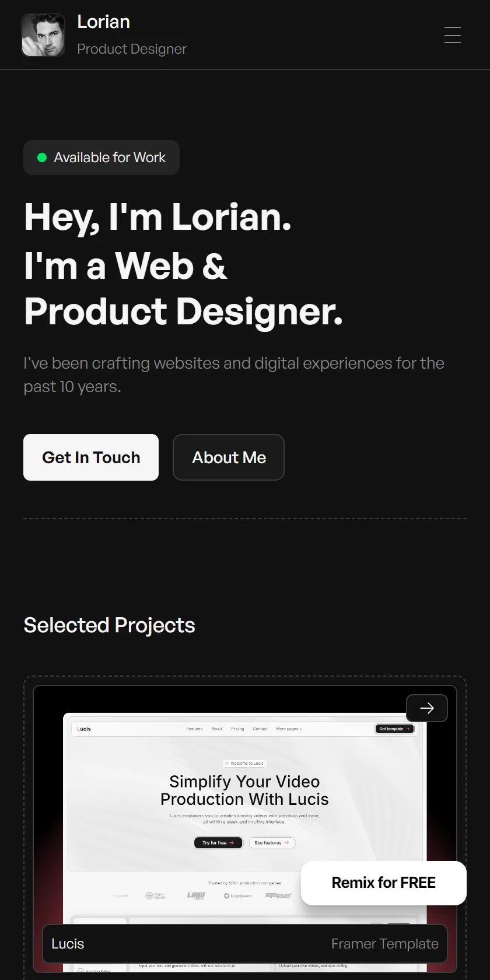Click the Logoipsum logo in the preview
The width and height of the screenshot is (490, 980).
pos(238,895)
